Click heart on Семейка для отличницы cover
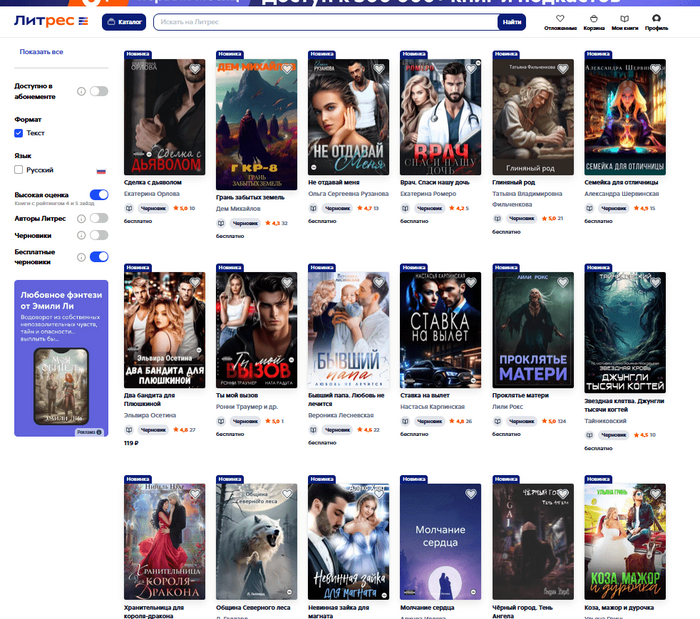 point(655,69)
